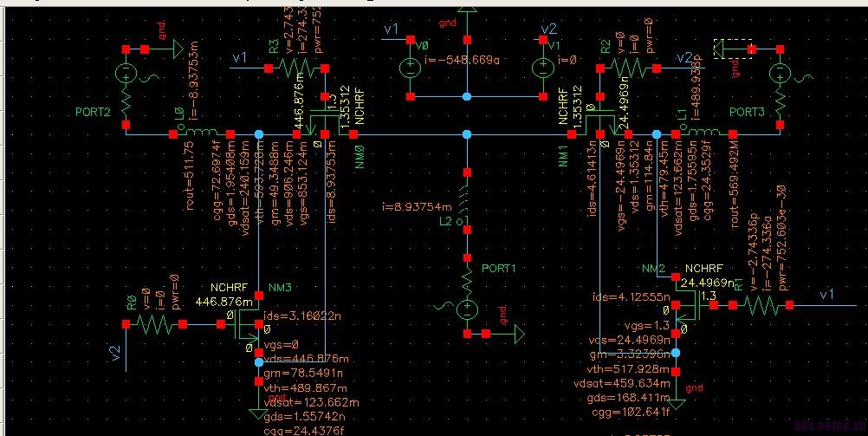Screen dimensions: 868x436
Task: Select resistor R2 symbol
Action: (x=628, y=68)
